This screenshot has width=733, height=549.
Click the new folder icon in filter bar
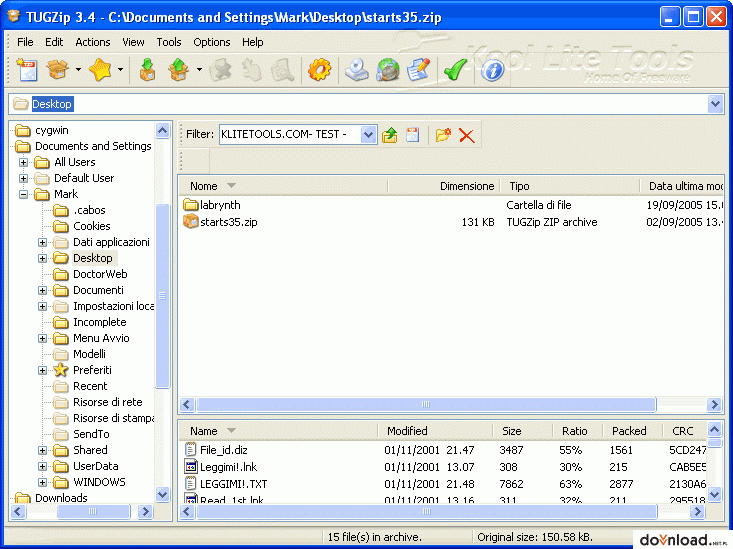(443, 135)
